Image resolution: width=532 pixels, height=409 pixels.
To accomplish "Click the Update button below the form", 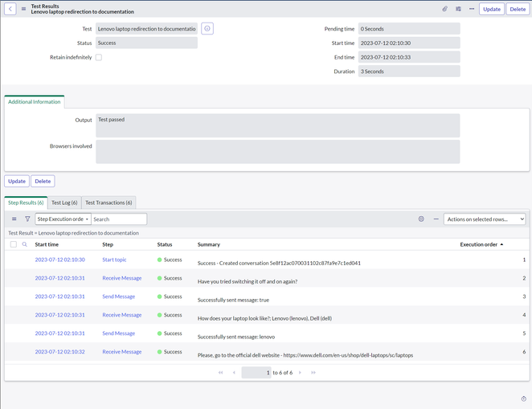I will [17, 181].
